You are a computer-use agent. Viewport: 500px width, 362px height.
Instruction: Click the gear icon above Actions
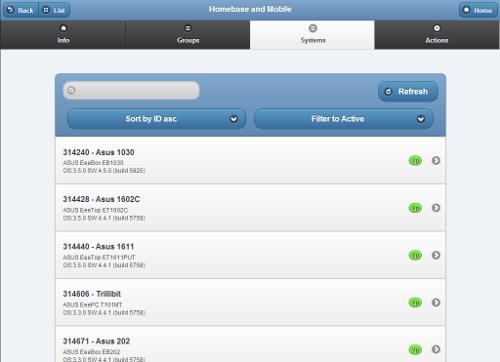[x=437, y=28]
